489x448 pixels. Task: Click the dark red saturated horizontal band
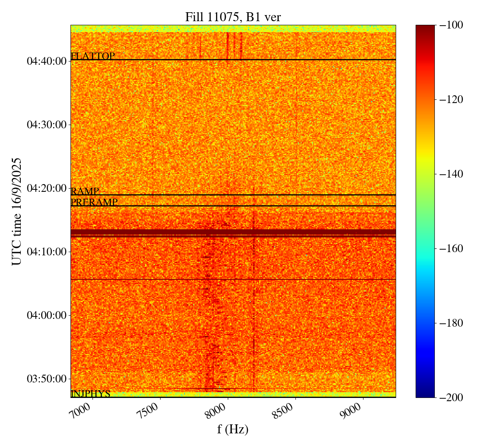pyautogui.click(x=233, y=233)
